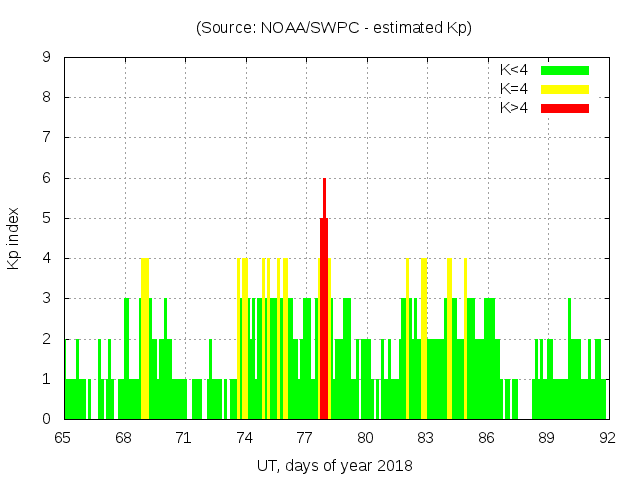The width and height of the screenshot is (640, 480).
Task: Click the x-axis tick label 65
Action: tap(63, 437)
